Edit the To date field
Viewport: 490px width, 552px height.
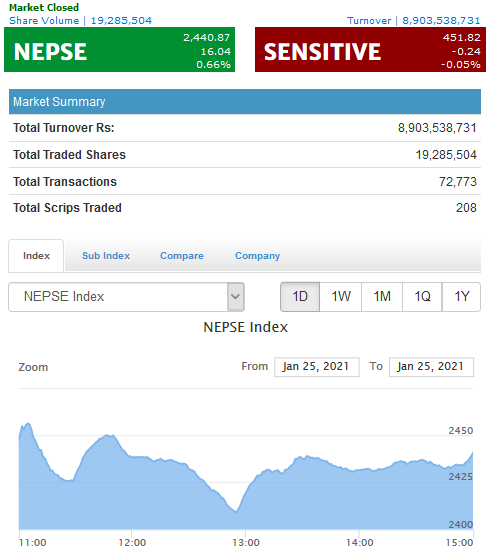coord(431,367)
